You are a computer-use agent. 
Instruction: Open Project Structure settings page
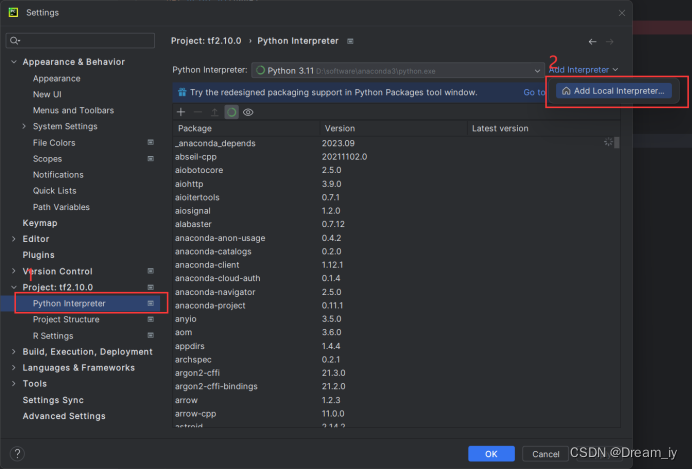point(66,320)
